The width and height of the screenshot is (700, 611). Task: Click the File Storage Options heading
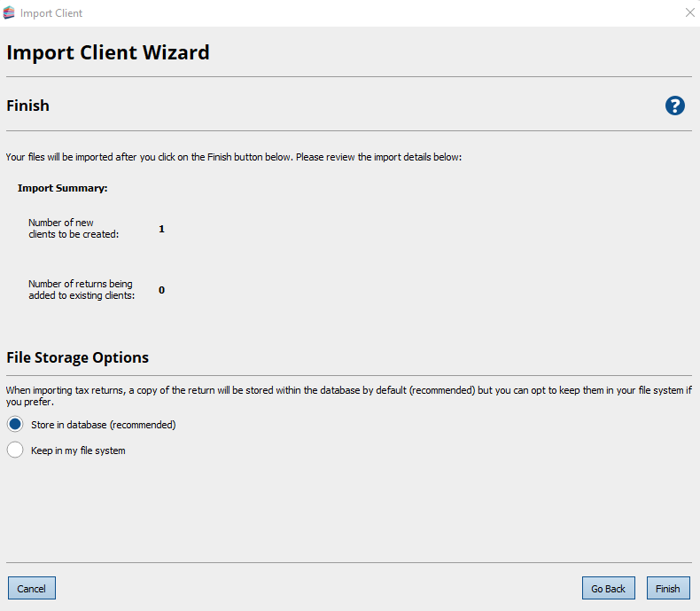(78, 357)
